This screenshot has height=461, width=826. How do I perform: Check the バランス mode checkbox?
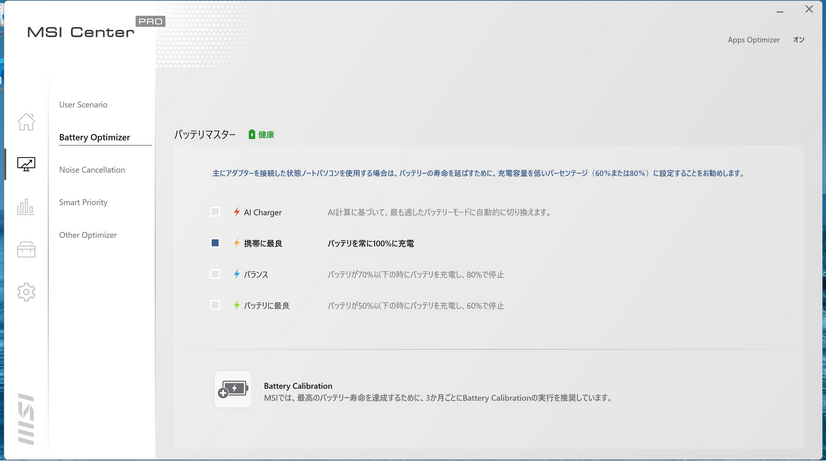point(215,274)
